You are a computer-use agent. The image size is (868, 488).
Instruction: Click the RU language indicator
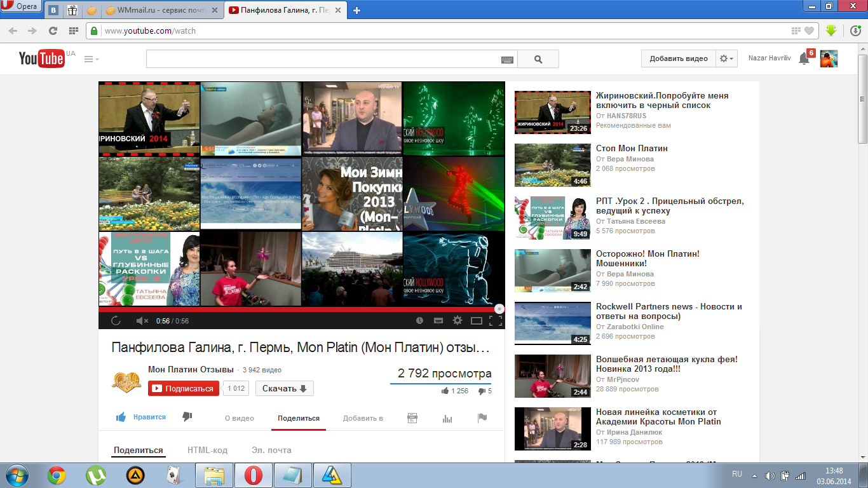click(737, 474)
